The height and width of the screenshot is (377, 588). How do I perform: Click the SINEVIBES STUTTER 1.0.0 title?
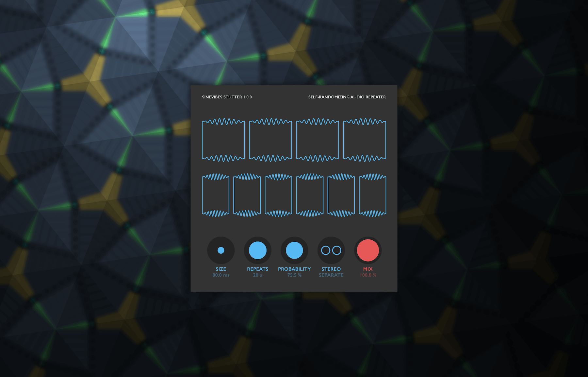(227, 97)
